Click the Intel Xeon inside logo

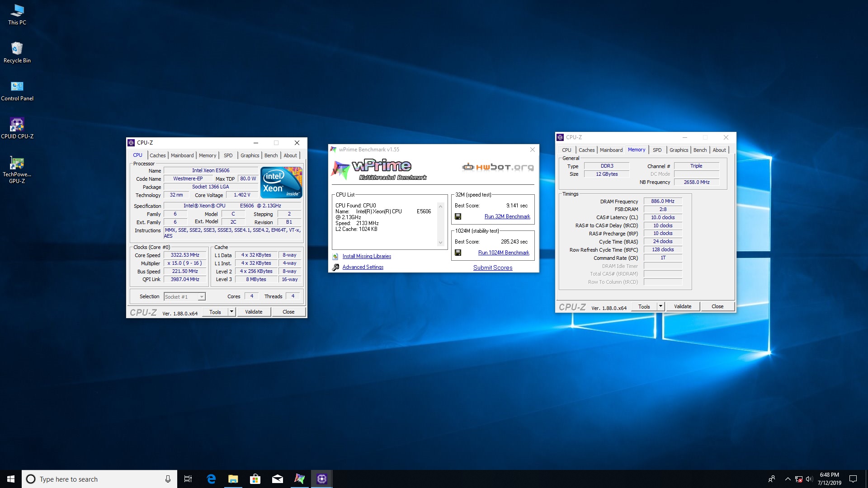(281, 182)
